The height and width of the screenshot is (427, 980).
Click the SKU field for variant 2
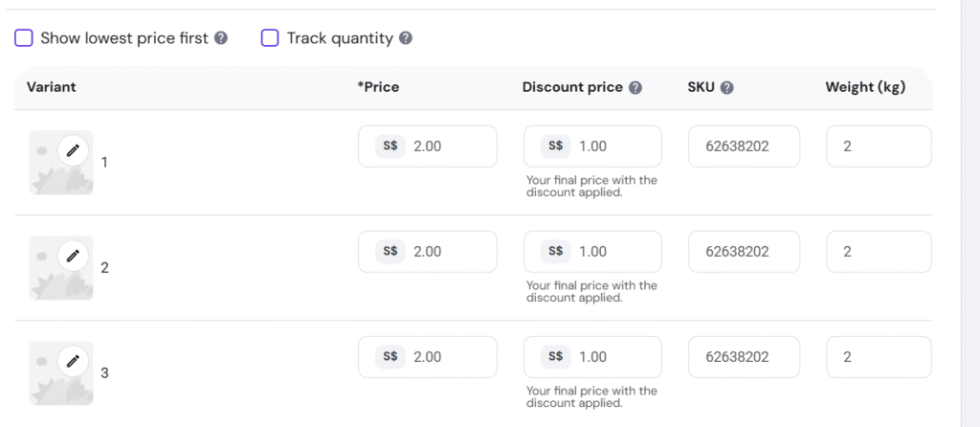tap(738, 252)
